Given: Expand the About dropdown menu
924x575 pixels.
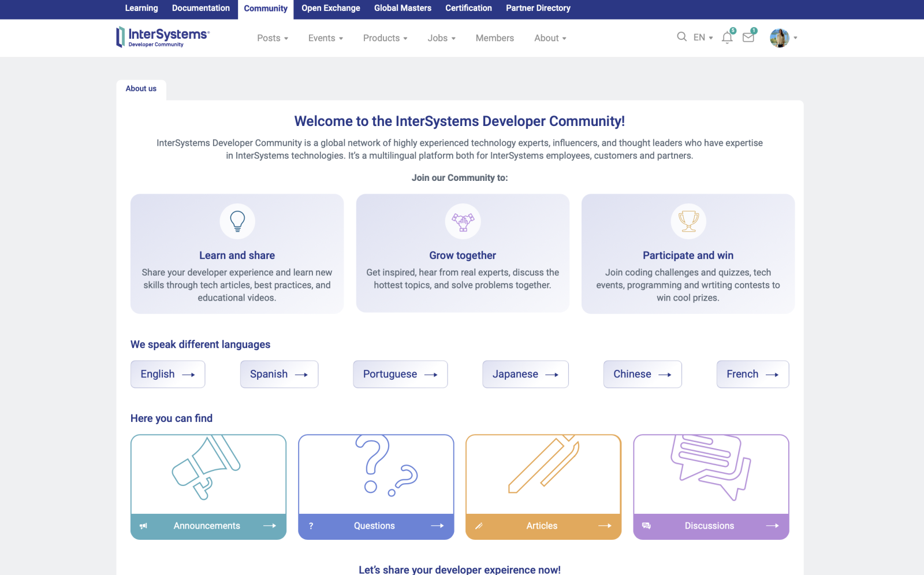Looking at the screenshot, I should [550, 38].
